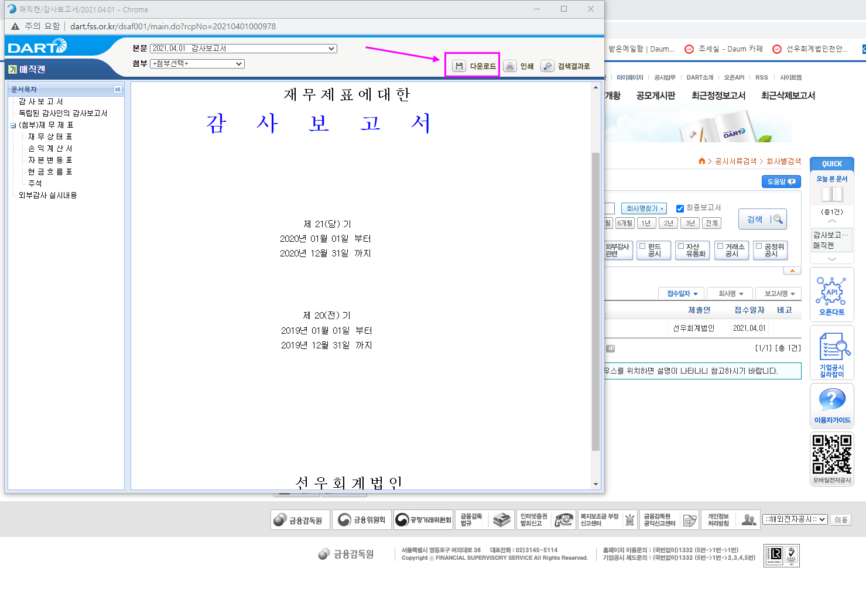Open the 금융감독원 공익신고센터 banner
Viewport: 866px width, 616px height.
[x=670, y=520]
